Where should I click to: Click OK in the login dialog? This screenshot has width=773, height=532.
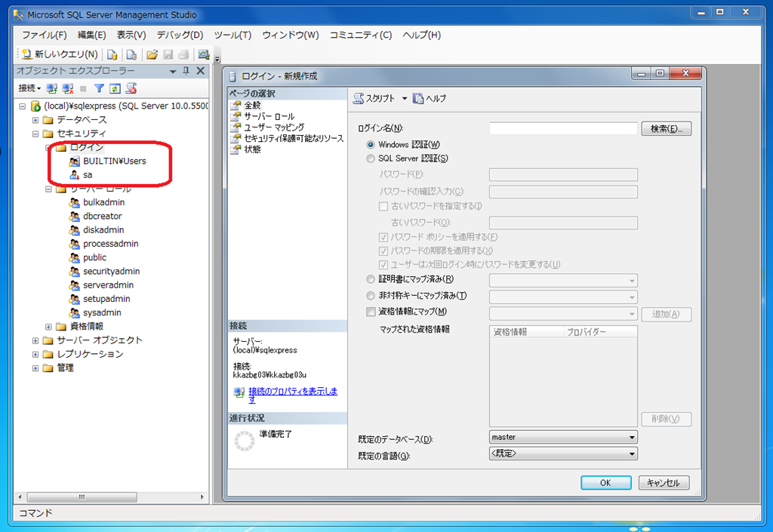pyautogui.click(x=606, y=483)
